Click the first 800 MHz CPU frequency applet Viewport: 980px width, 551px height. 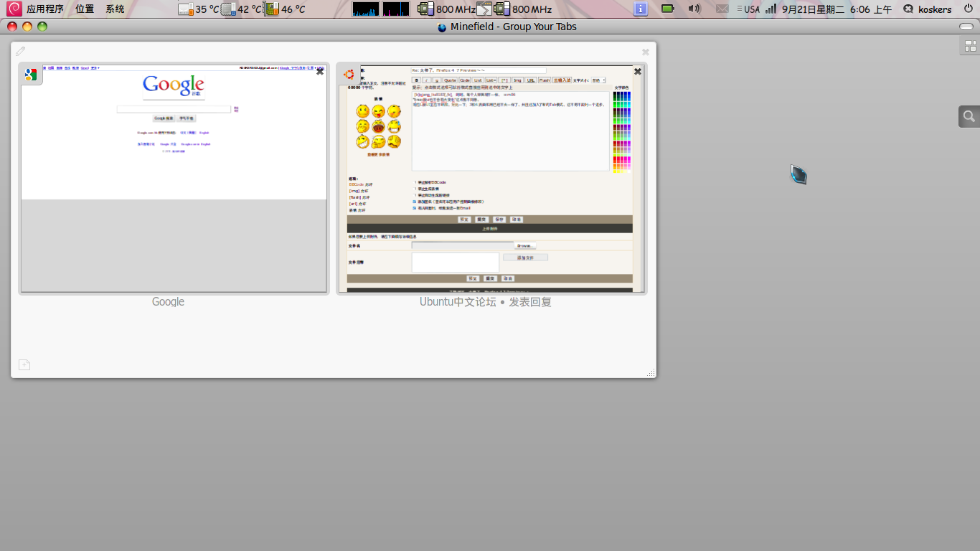pos(446,9)
